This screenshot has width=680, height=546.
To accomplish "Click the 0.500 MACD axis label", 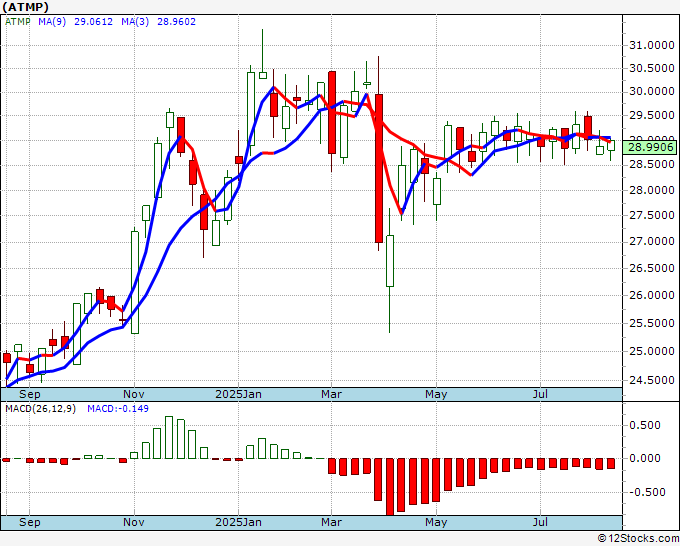I will click(x=644, y=425).
